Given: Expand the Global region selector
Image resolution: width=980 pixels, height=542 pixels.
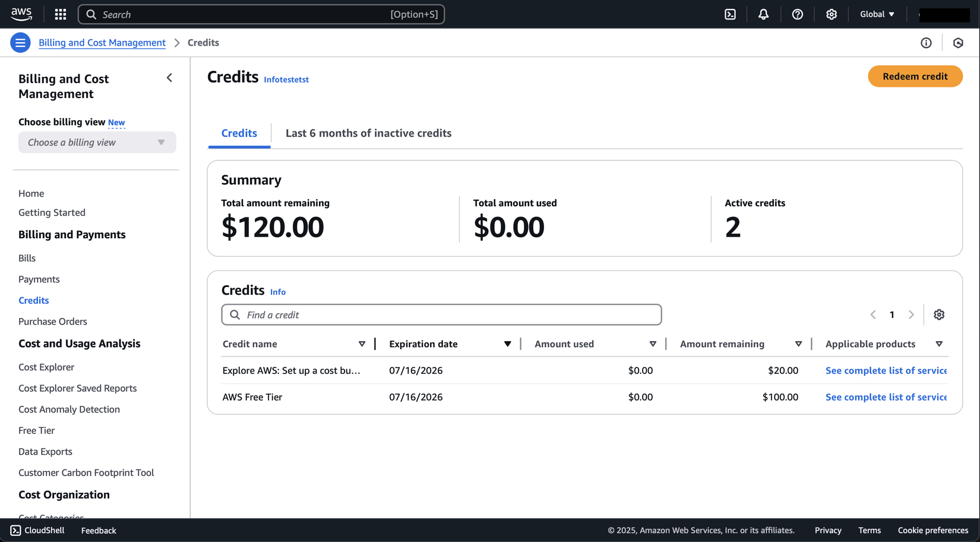Looking at the screenshot, I should (x=877, y=14).
